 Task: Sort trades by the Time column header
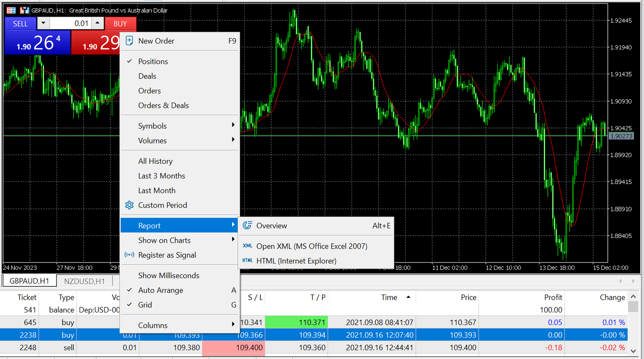coord(389,297)
